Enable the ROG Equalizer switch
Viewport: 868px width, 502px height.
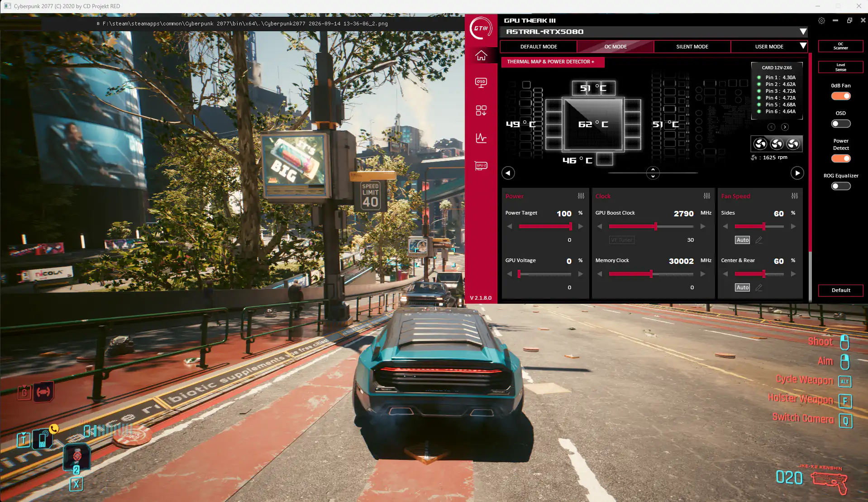[x=841, y=186]
